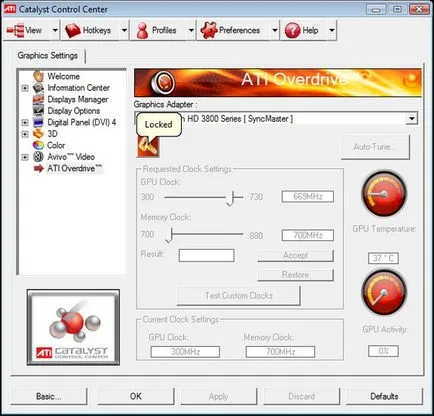The width and height of the screenshot is (434, 416).
Task: Click the Help question mark icon
Action: 293,30
